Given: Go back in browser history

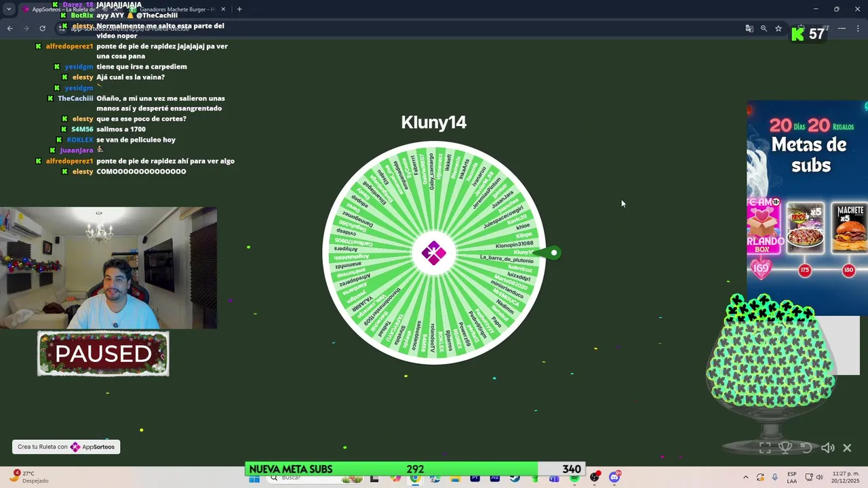Looking at the screenshot, I should click(x=9, y=28).
